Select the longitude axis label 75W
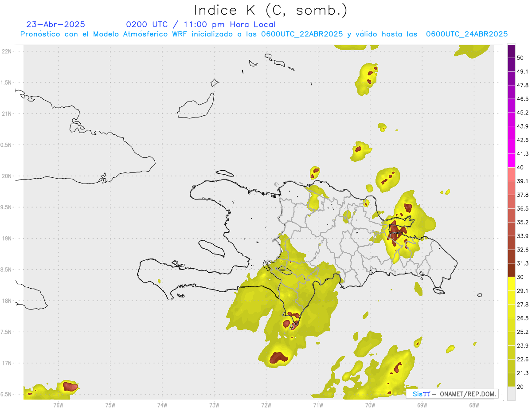532x411 pixels. pos(110,405)
